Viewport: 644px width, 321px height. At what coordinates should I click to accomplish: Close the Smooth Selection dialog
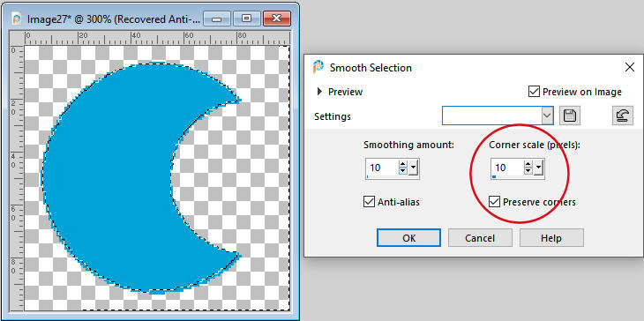pos(629,68)
